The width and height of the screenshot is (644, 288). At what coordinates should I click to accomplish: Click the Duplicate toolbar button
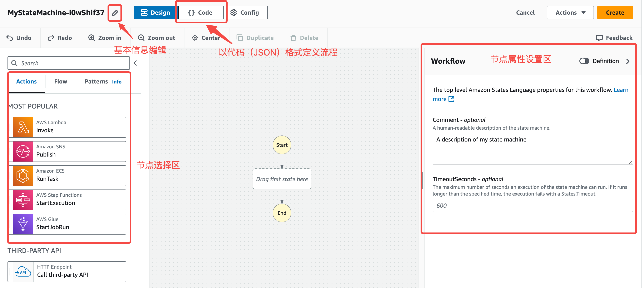point(255,38)
